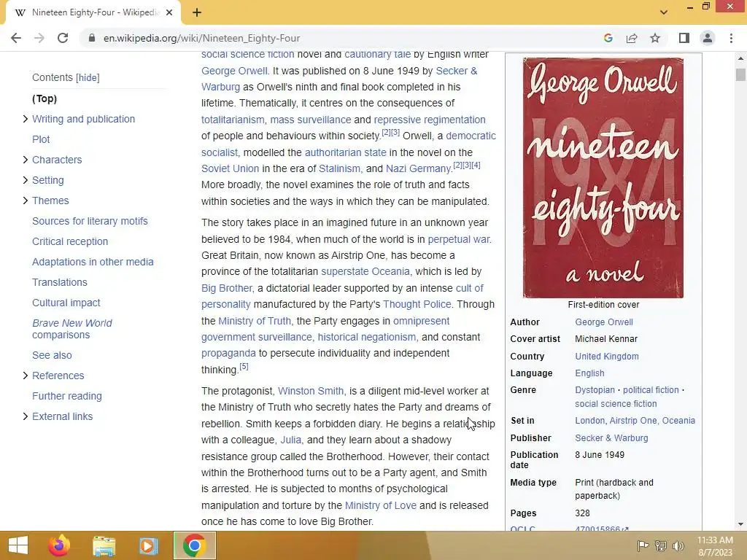This screenshot has height=560, width=747.
Task: Launch Firefox from the taskbar
Action: (x=59, y=545)
